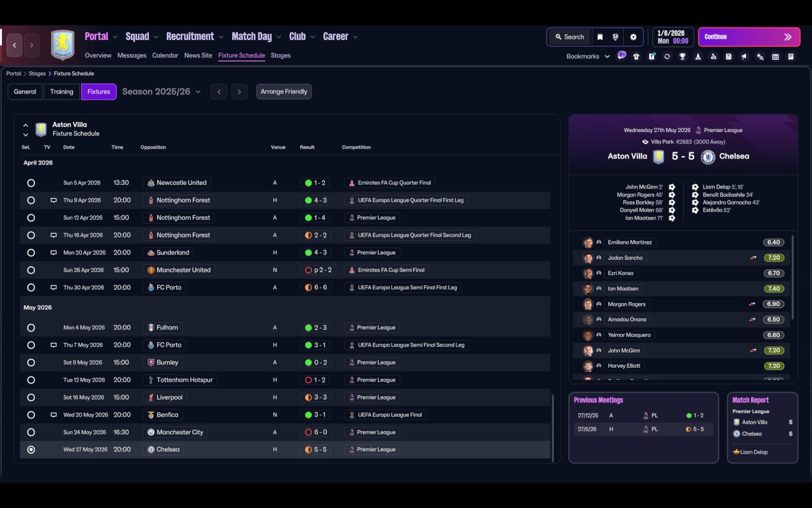This screenshot has height=508, width=812.
Task: Expand the Recruitment dropdown menu
Action: [x=195, y=37]
